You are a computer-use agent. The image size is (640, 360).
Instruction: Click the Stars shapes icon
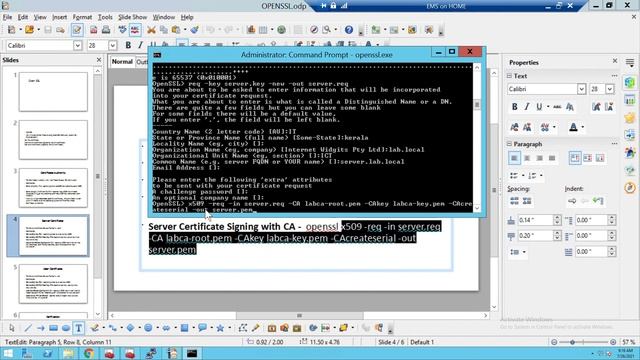[x=220, y=328]
